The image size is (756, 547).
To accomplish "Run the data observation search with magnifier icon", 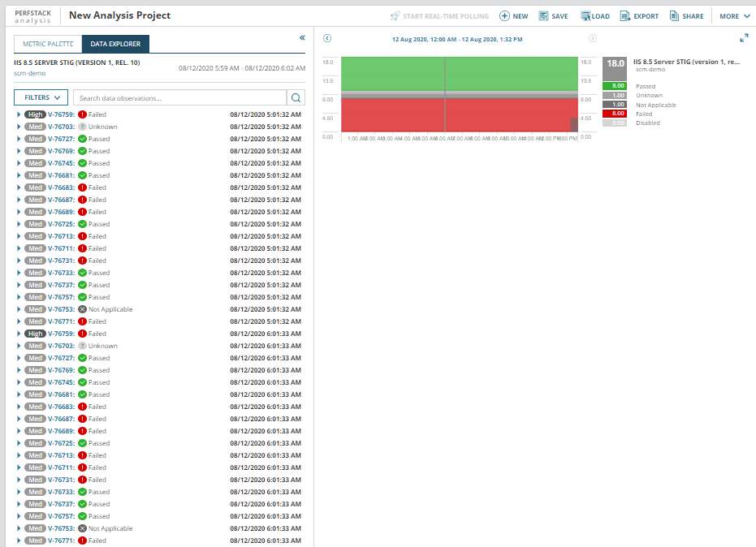I will point(296,97).
